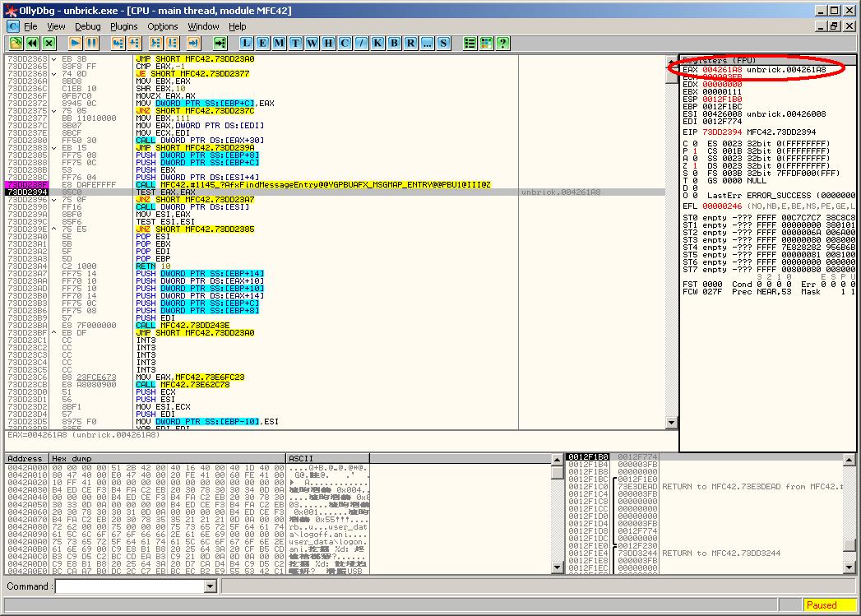Expand the Command box dropdown arrow
Image resolution: width=861 pixels, height=616 pixels.
click(210, 587)
